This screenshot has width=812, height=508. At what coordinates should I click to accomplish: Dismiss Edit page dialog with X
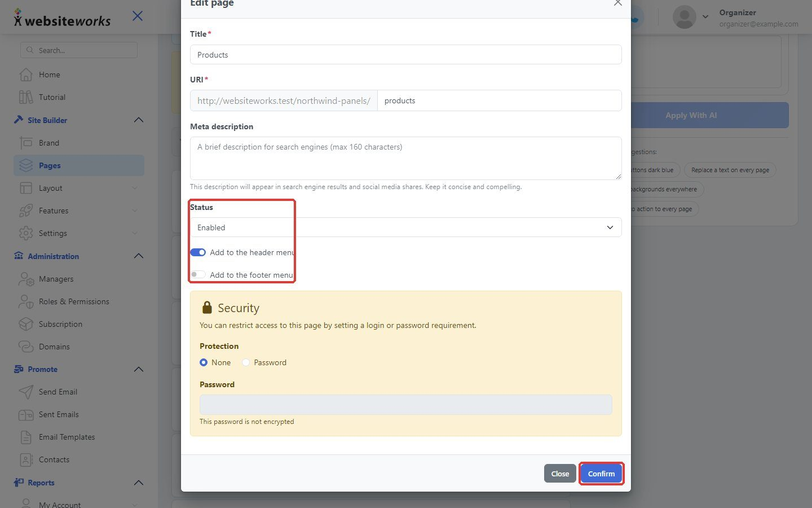coord(618,3)
